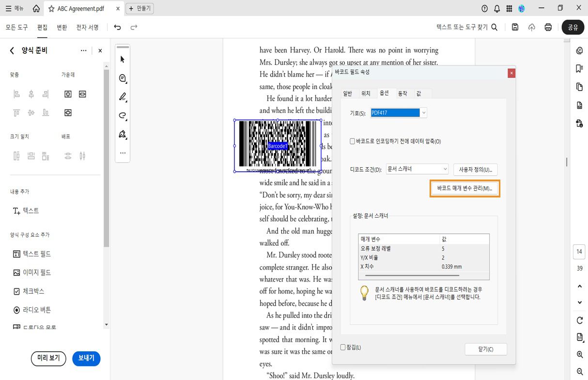Viewport: 588px width, 380px height.
Task: Click the align top edges icon
Action: pyautogui.click(x=16, y=113)
